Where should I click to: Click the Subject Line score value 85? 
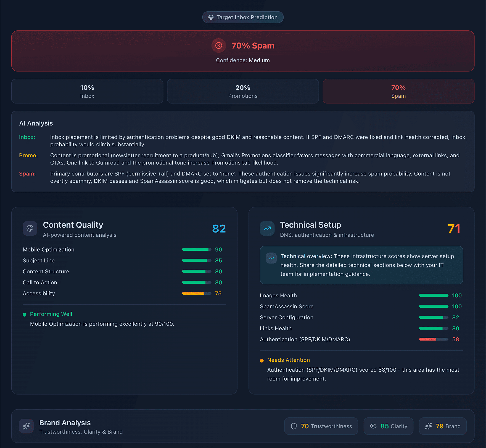point(218,260)
